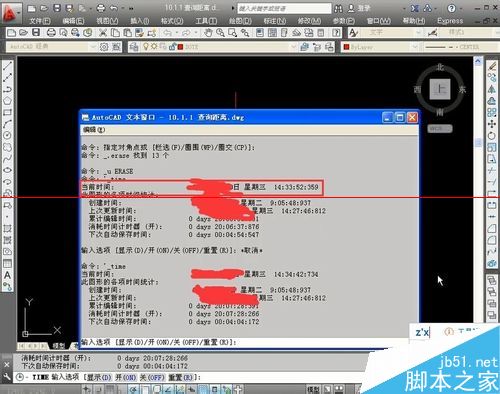
Task: Open the Text Style icon
Action: point(353,33)
